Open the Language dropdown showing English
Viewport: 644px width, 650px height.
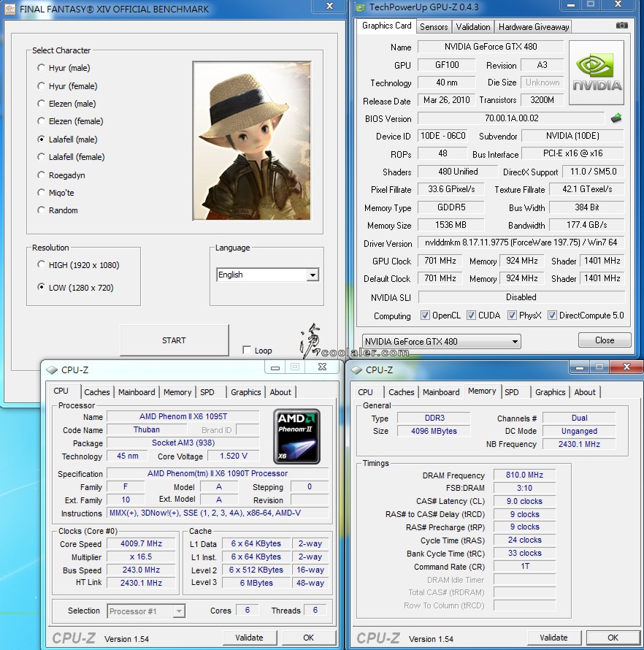267,275
